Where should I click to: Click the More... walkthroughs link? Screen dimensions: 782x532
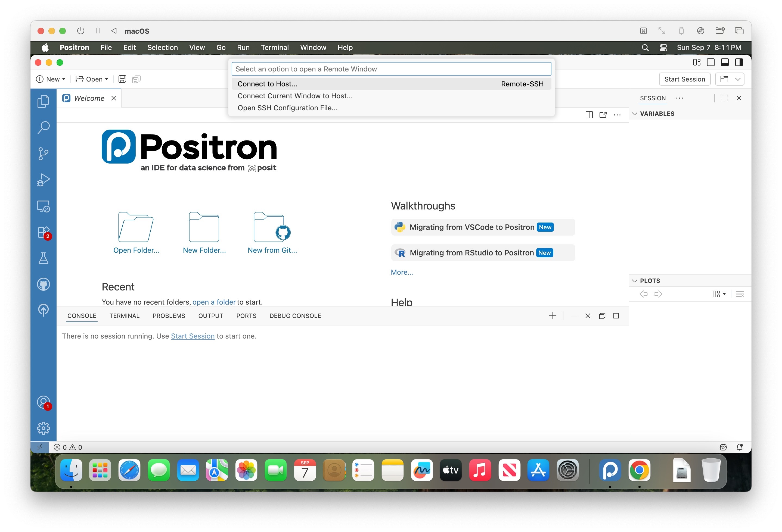point(402,273)
